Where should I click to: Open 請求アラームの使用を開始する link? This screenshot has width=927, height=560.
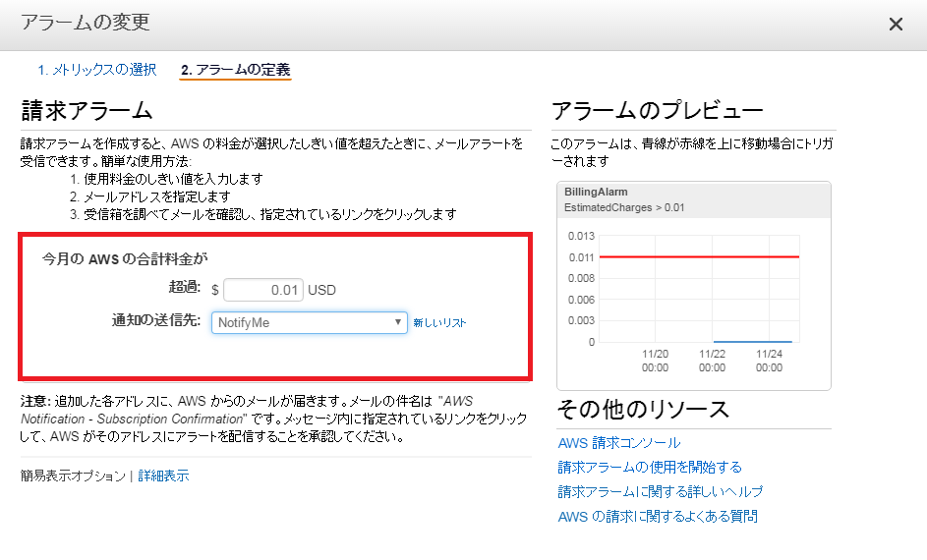click(650, 468)
